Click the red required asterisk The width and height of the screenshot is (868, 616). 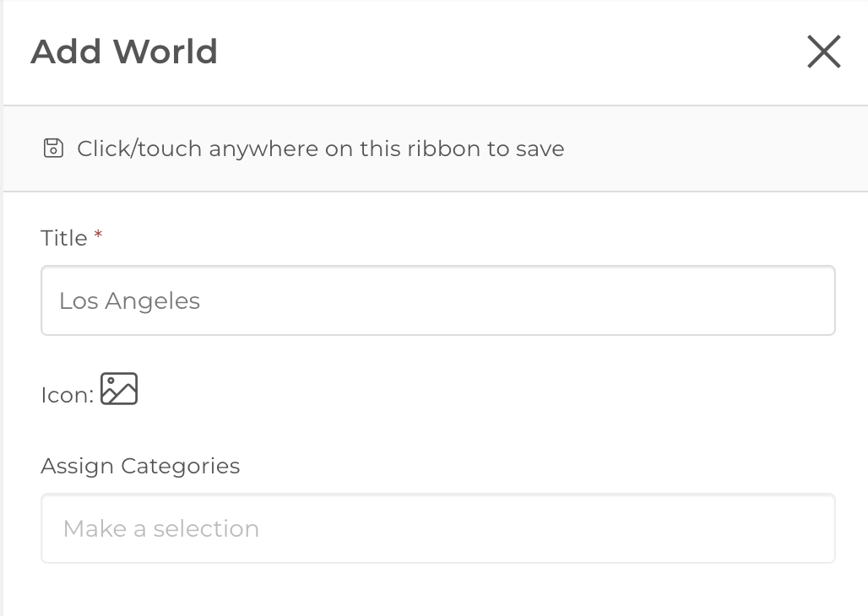coord(98,235)
